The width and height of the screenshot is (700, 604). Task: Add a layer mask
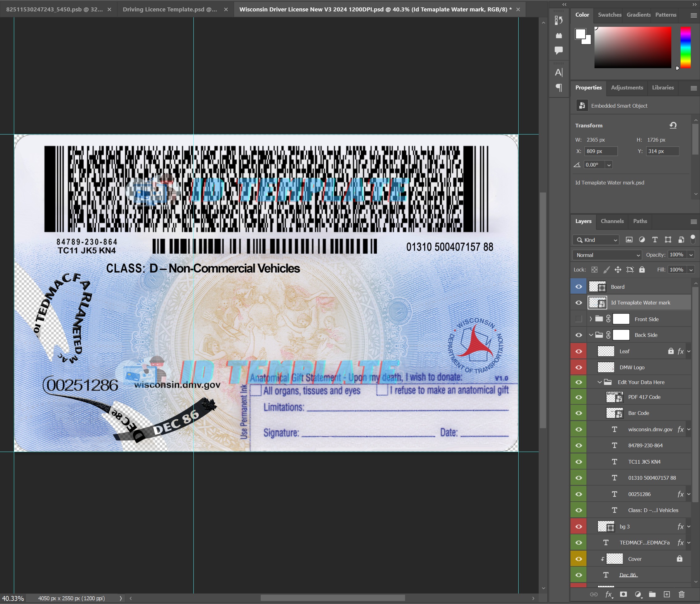click(623, 594)
